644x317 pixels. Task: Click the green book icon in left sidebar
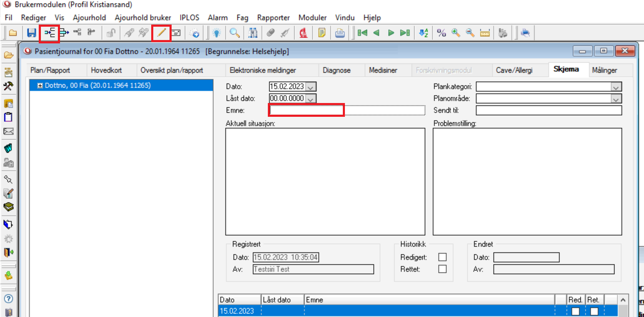[8, 206]
